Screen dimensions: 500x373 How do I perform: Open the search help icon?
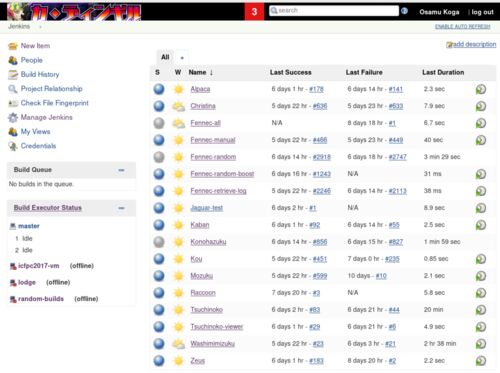click(x=404, y=11)
